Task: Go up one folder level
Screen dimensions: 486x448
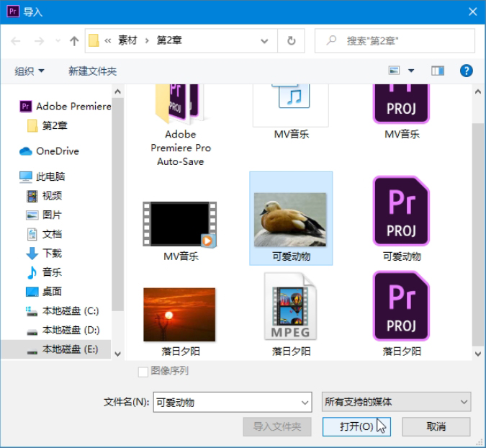Action: 74,41
